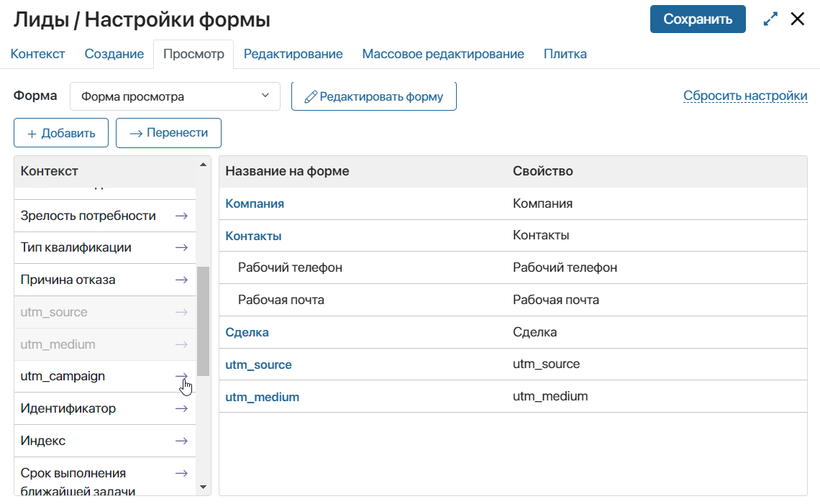Screen dimensions: 820x504
Task: Switch to the Контекст tab
Action: coord(38,54)
